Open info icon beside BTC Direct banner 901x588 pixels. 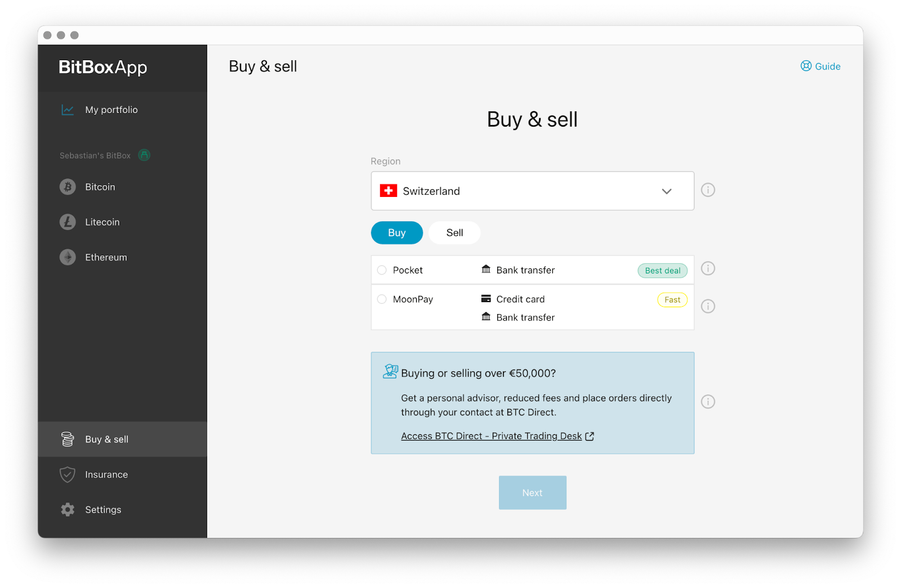708,402
